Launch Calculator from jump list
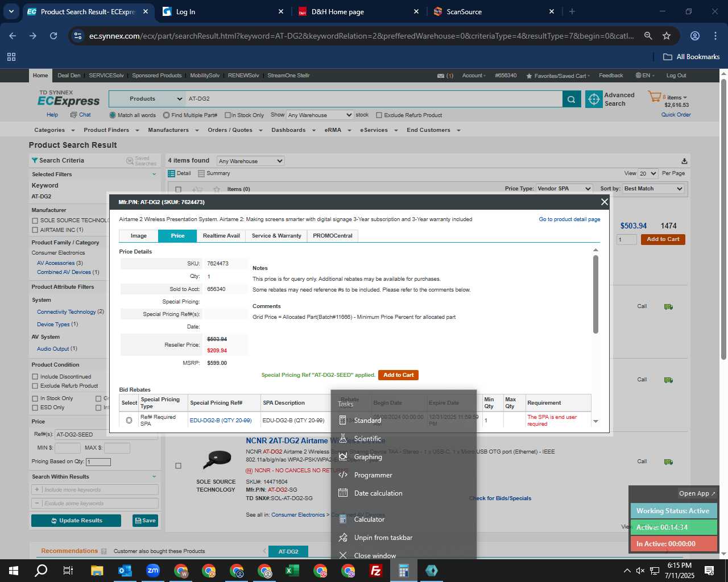The image size is (728, 582). (x=369, y=519)
